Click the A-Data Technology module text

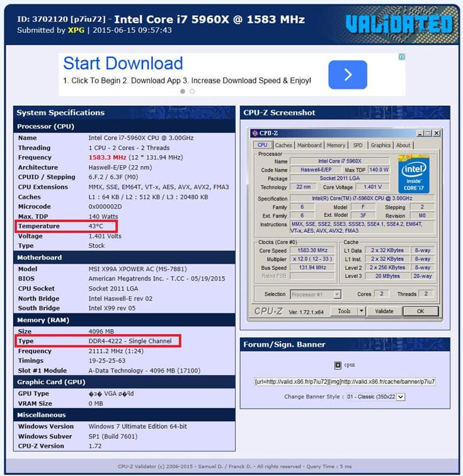[144, 371]
